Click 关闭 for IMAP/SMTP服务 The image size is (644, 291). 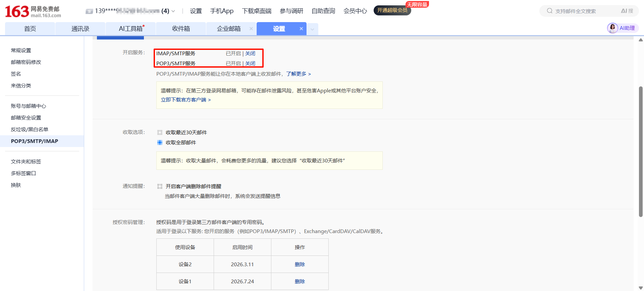click(250, 53)
